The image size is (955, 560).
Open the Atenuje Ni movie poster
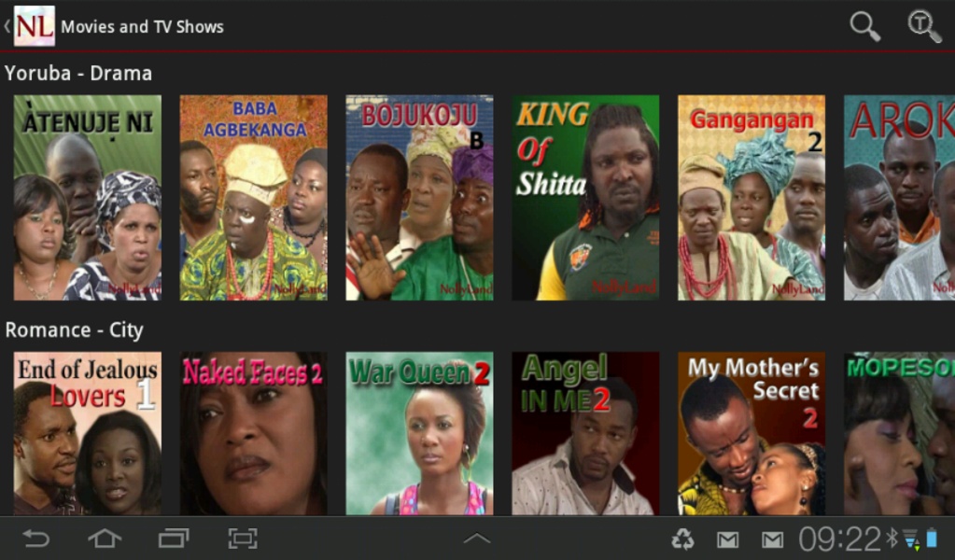pyautogui.click(x=88, y=197)
